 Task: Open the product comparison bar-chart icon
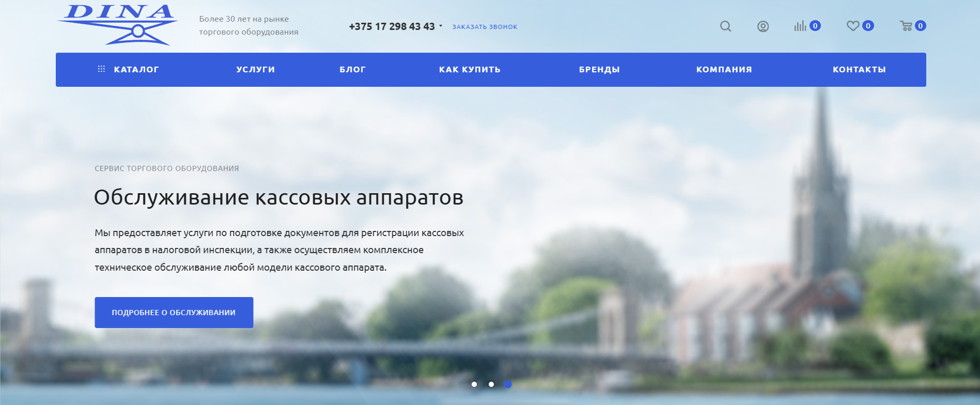pos(800,26)
